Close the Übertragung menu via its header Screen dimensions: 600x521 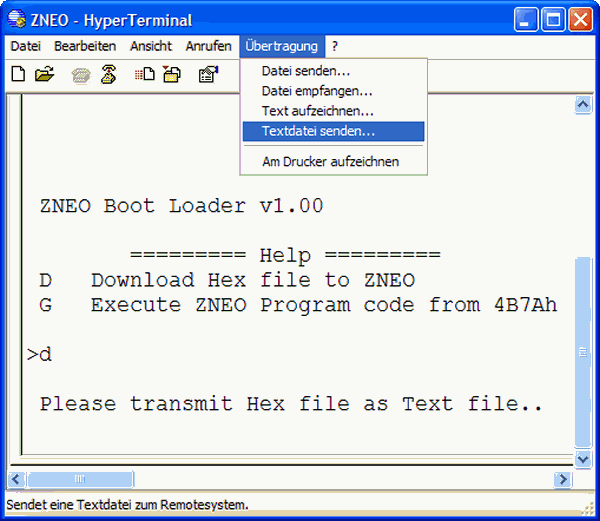tap(282, 46)
